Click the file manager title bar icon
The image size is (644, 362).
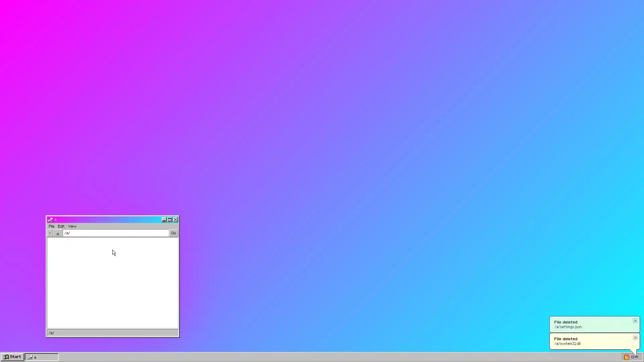tap(50, 220)
